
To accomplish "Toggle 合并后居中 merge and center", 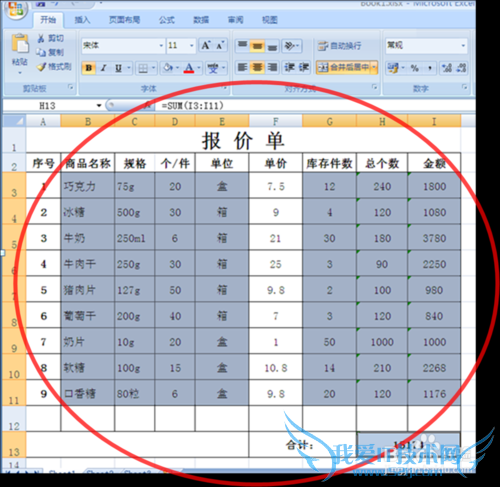I will click(343, 68).
